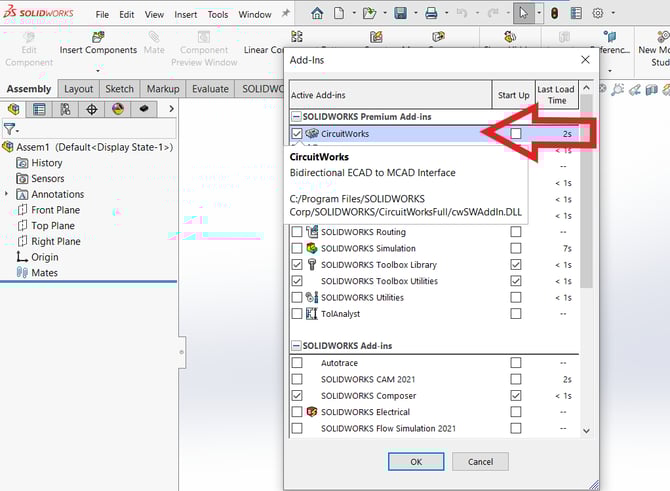Viewport: 670px width, 491px height.
Task: Save the document with the Save icon
Action: point(400,14)
